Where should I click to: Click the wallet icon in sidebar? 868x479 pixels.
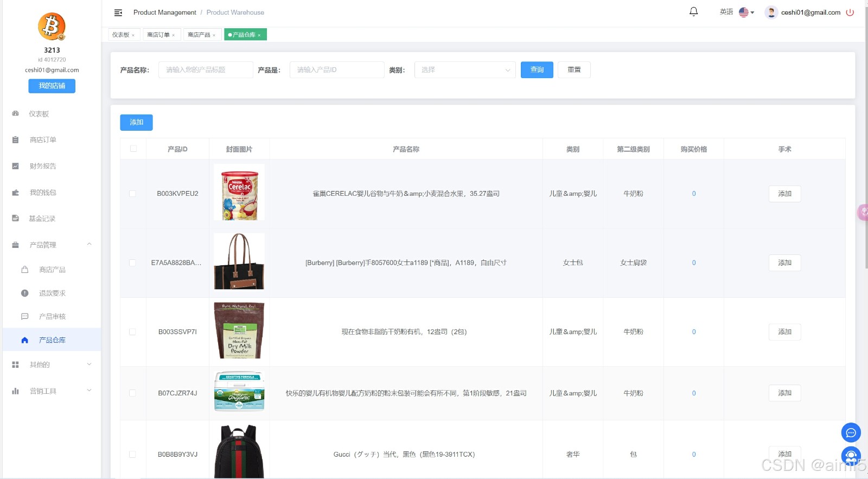click(x=16, y=193)
